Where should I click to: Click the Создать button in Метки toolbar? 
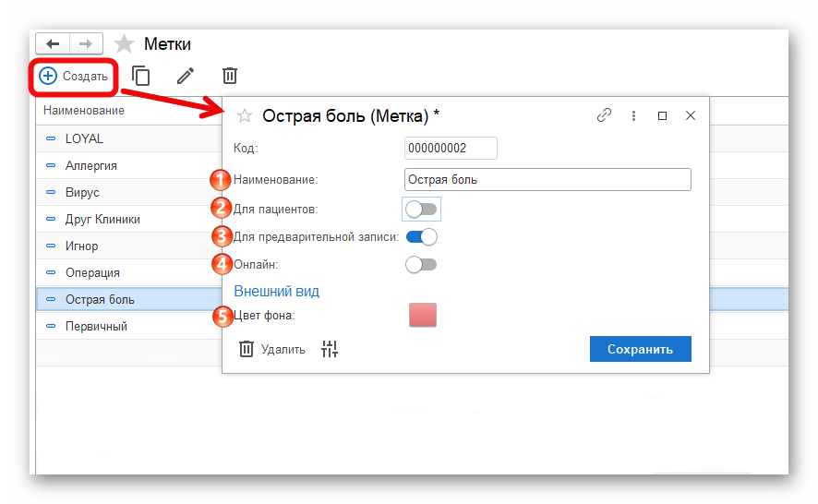pos(74,77)
